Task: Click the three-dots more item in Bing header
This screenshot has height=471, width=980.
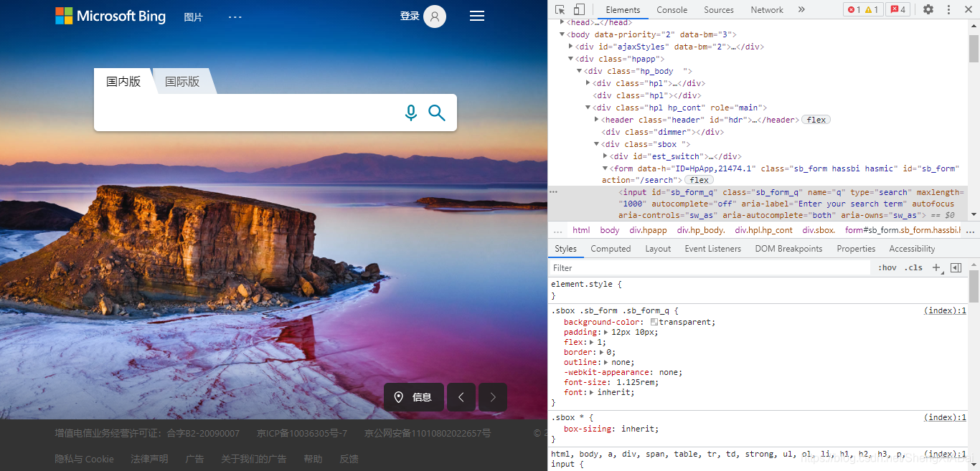Action: (x=235, y=16)
